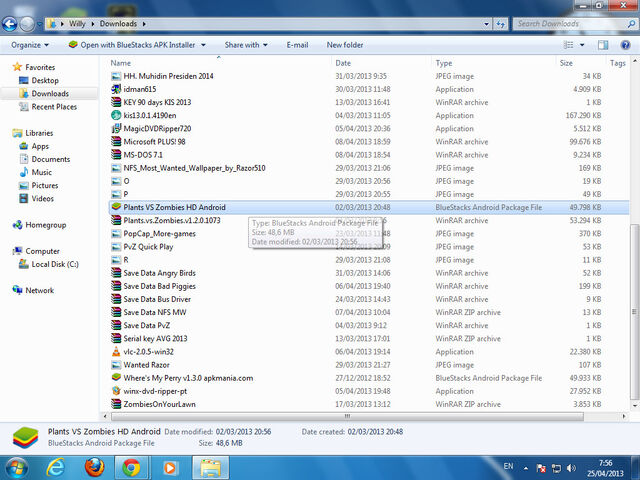This screenshot has height=480, width=640.
Task: Select Downloads in the navigation pane
Action: pyautogui.click(x=50, y=93)
